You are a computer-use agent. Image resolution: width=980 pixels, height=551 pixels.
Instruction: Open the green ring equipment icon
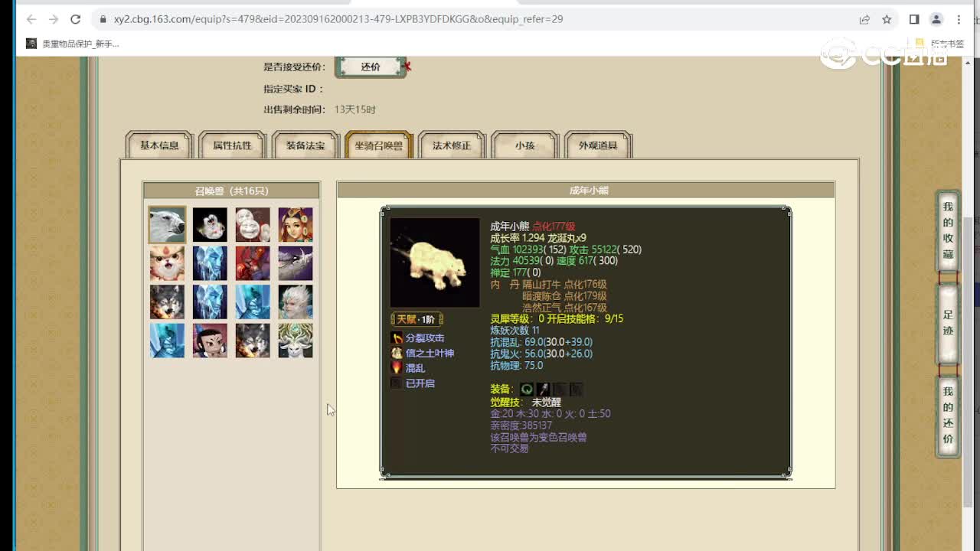(527, 390)
